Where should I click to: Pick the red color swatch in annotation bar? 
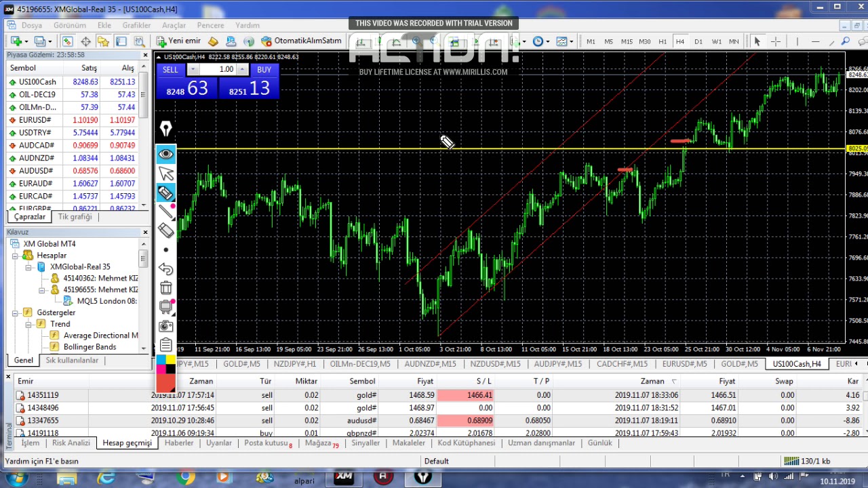tap(165, 384)
